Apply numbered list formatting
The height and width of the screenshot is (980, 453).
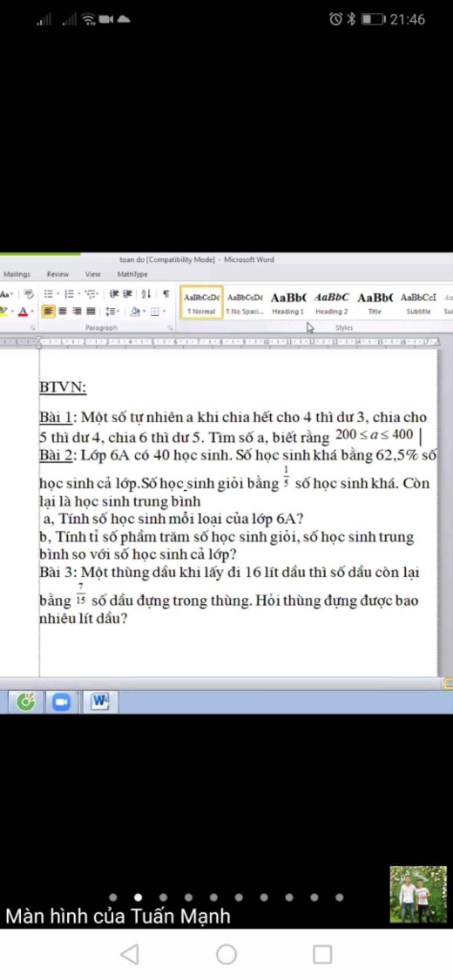(69, 294)
